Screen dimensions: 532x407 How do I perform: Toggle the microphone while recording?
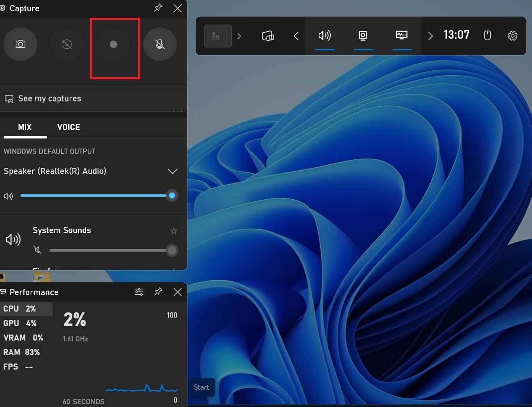click(160, 44)
